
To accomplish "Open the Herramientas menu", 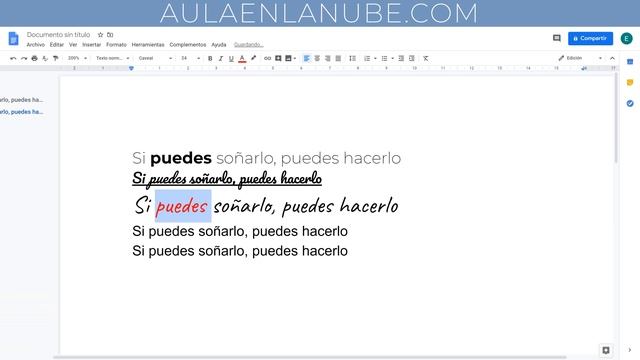I will tap(148, 44).
